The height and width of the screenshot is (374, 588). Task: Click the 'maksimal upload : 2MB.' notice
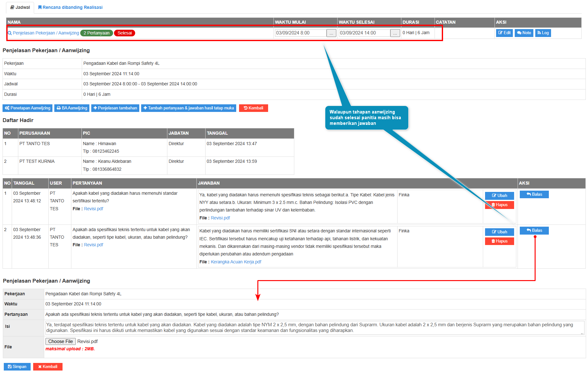coord(70,349)
